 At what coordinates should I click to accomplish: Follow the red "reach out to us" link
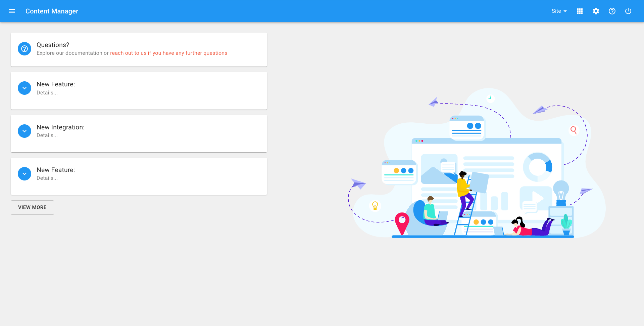(168, 53)
